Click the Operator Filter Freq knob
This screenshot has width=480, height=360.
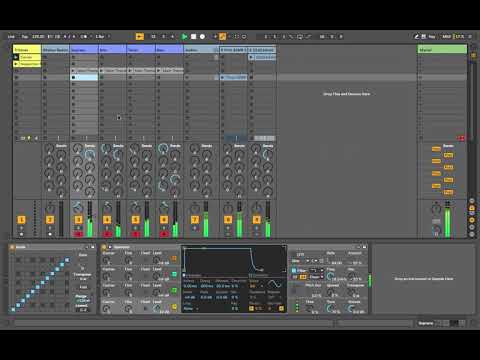pyautogui.click(x=330, y=276)
